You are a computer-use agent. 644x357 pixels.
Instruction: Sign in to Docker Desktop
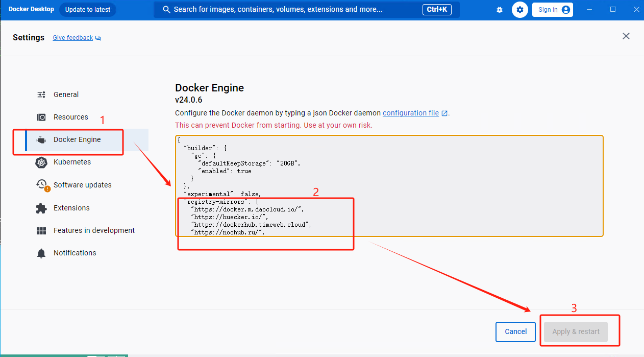(x=553, y=9)
